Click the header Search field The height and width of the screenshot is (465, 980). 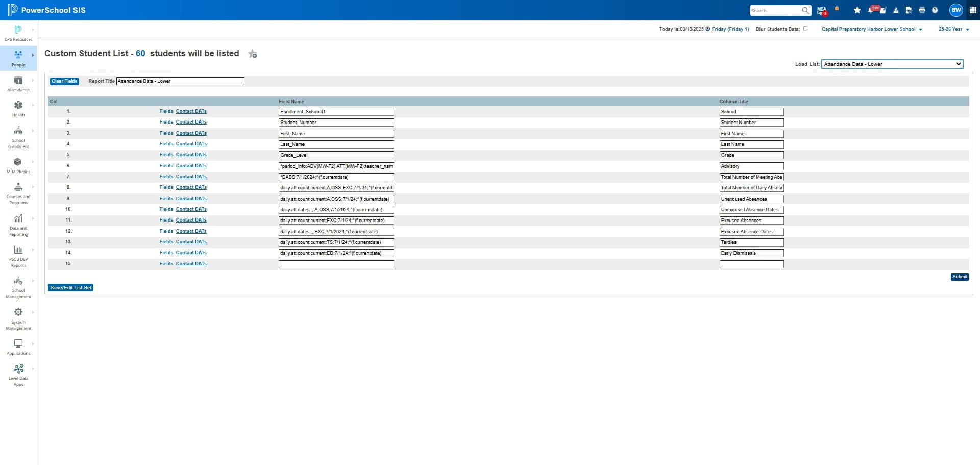[775, 10]
